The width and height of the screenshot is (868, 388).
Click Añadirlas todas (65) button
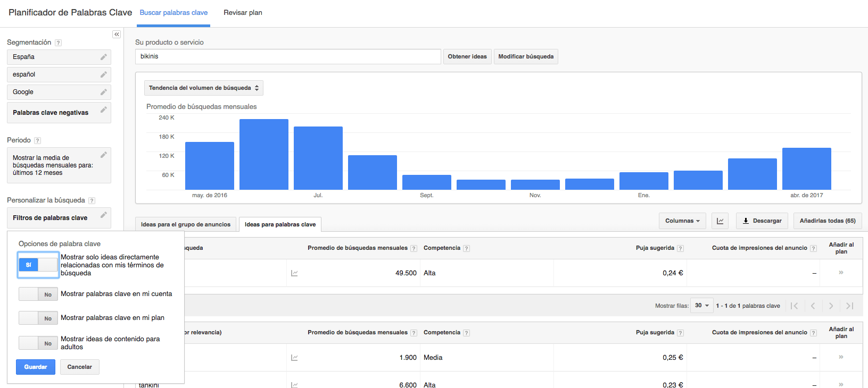coord(828,221)
